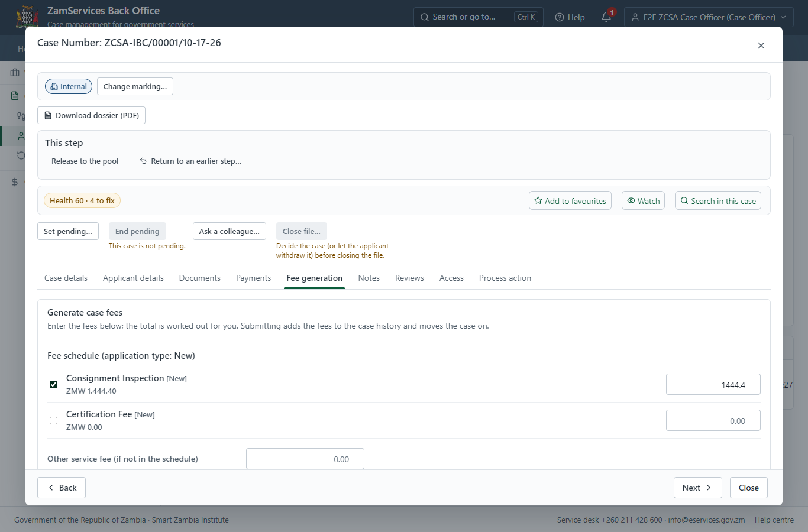
Task: Uncheck the Consignment Inspection fee checkbox
Action: click(54, 384)
